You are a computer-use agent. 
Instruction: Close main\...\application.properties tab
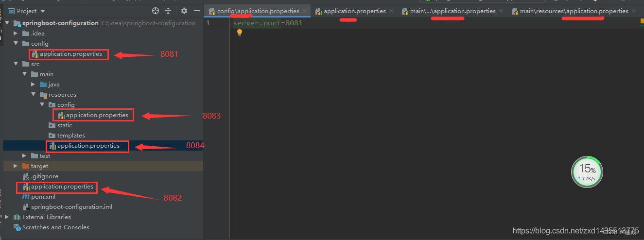[501, 11]
